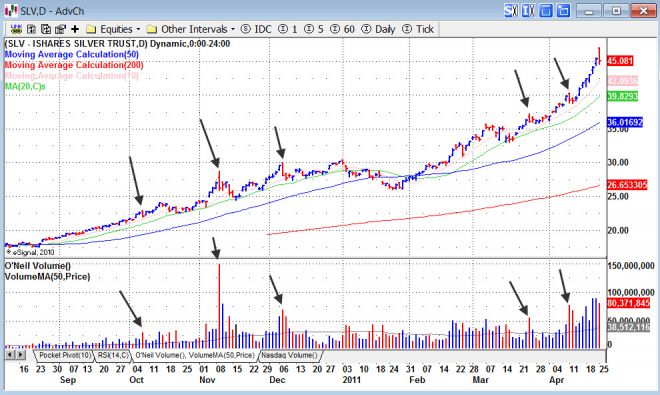The width and height of the screenshot is (660, 395).
Task: Click the third toolbar icon with overlapping squares
Action: (45, 29)
